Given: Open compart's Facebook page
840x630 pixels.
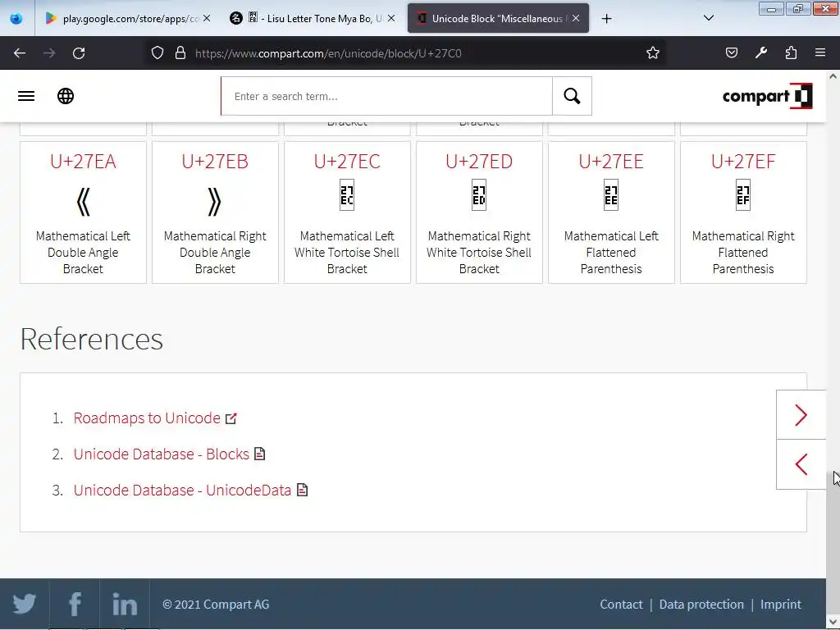Looking at the screenshot, I should (75, 605).
